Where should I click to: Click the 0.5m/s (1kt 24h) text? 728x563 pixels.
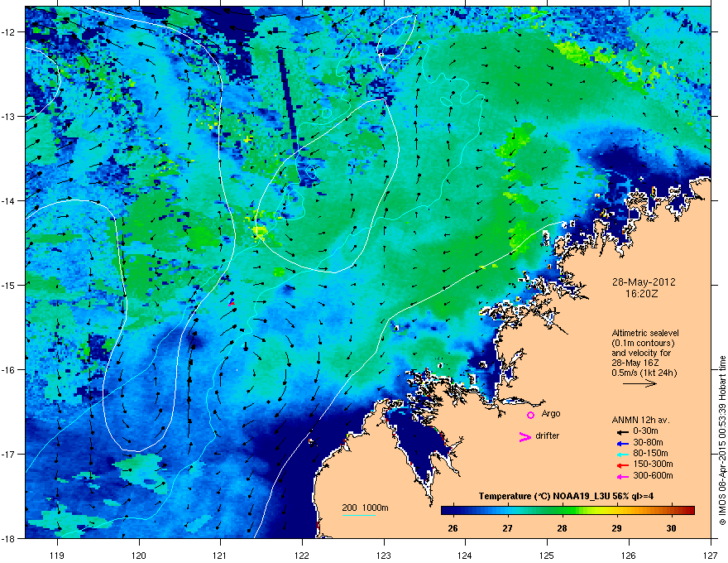644,373
